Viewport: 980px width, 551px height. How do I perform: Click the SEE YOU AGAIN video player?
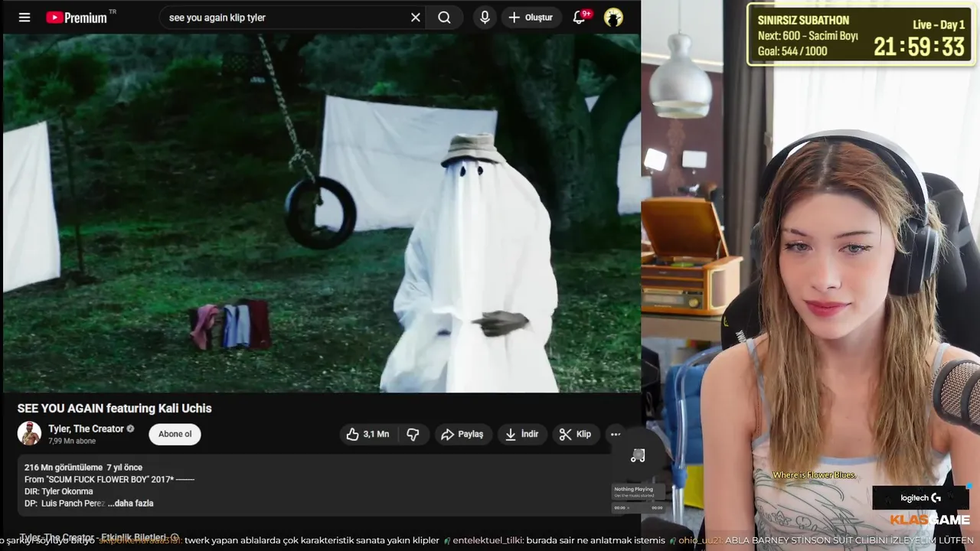point(321,213)
